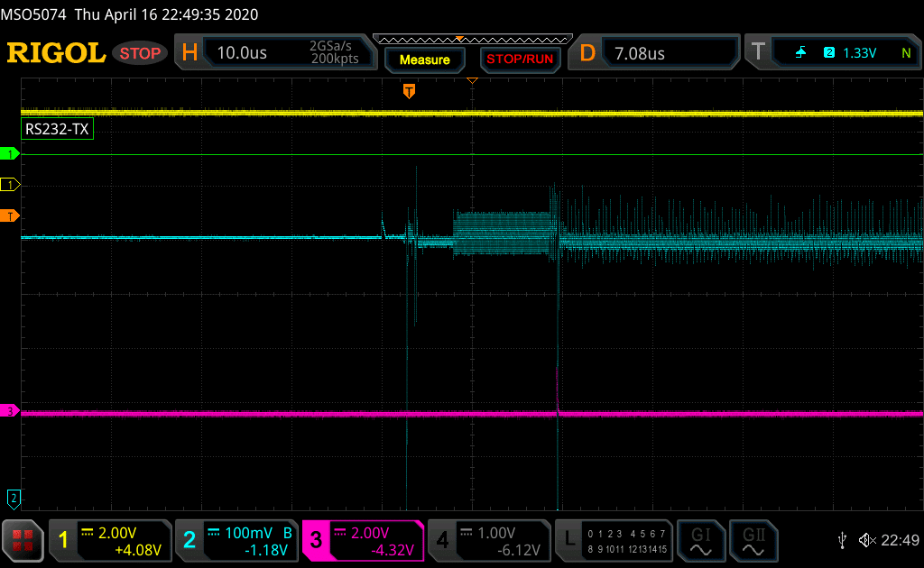
Task: Select the orange trigger position marker at top
Action: point(409,91)
